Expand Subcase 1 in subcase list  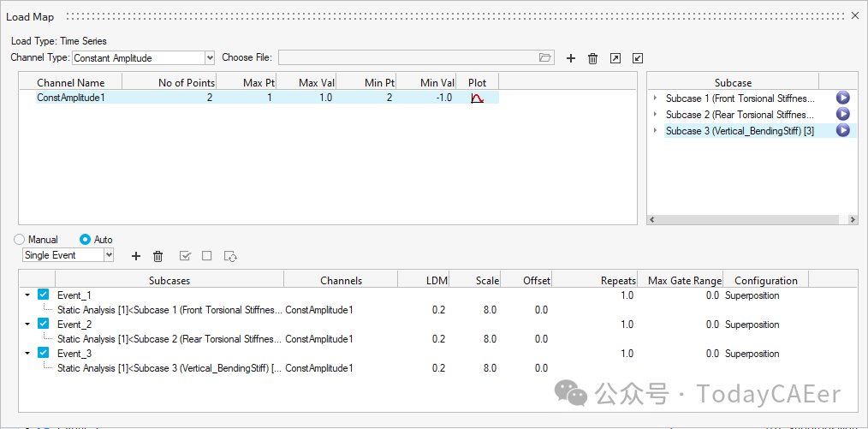[x=656, y=98]
